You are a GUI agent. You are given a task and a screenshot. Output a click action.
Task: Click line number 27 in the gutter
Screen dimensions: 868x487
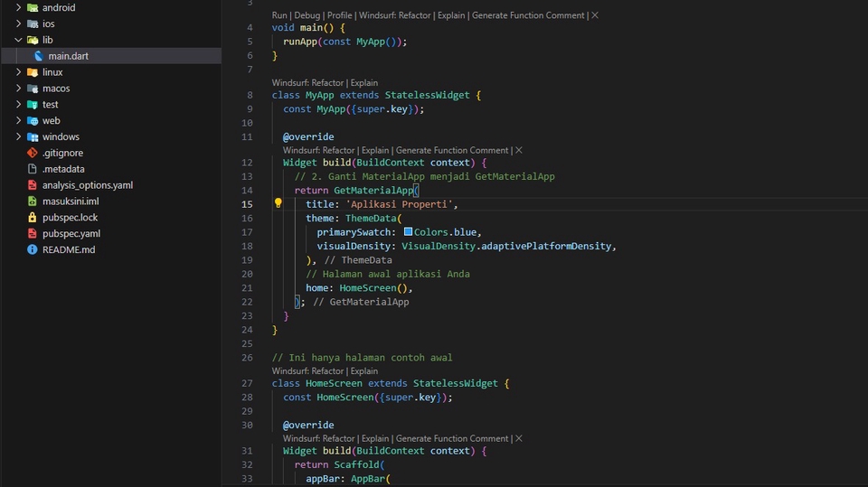coord(247,383)
